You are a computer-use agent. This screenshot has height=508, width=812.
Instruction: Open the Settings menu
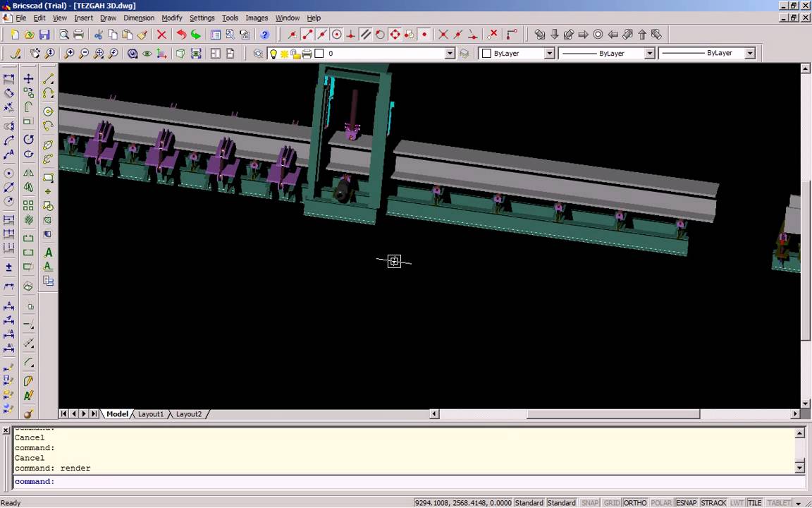click(202, 18)
